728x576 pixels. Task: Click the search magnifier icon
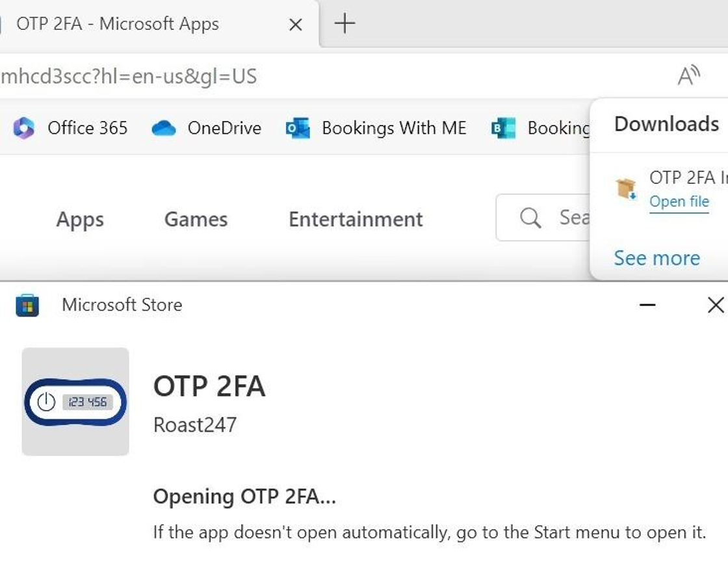[530, 217]
